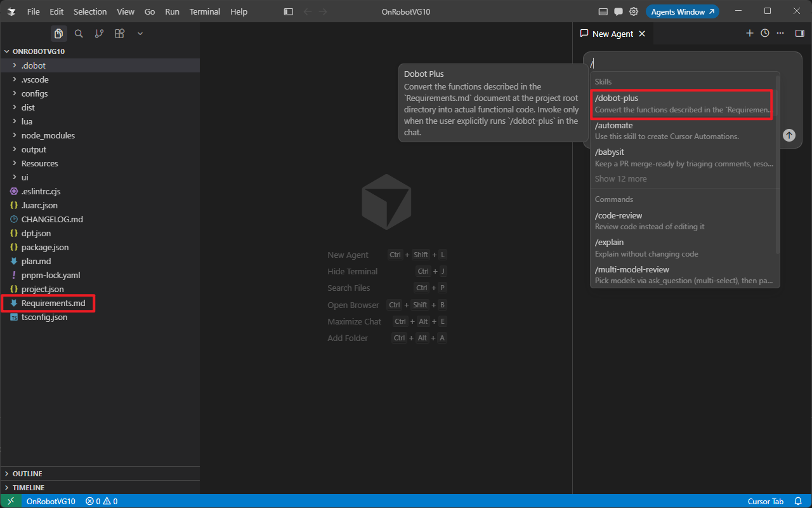
Task: Click the exclamation icon beside pnpm-lock.yaml
Action: pyautogui.click(x=14, y=275)
